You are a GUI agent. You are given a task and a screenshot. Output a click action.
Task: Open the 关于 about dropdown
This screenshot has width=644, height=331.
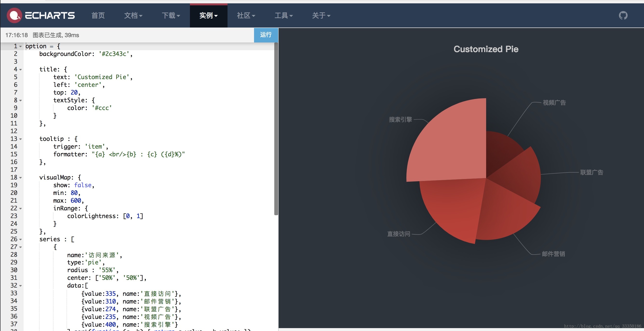321,15
